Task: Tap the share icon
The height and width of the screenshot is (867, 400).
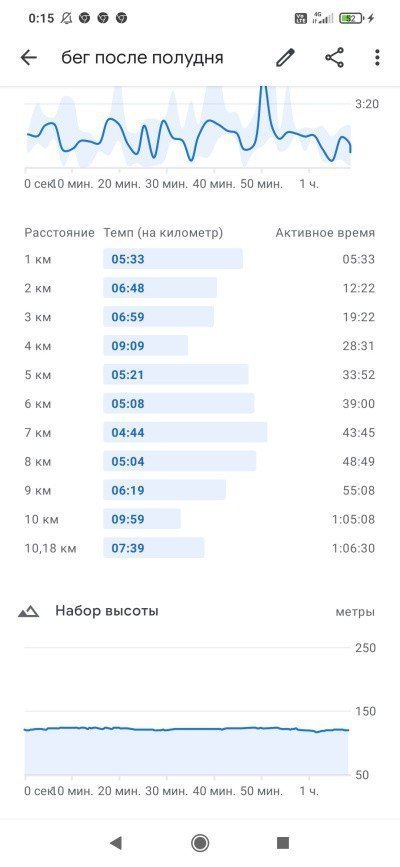Action: tap(334, 58)
